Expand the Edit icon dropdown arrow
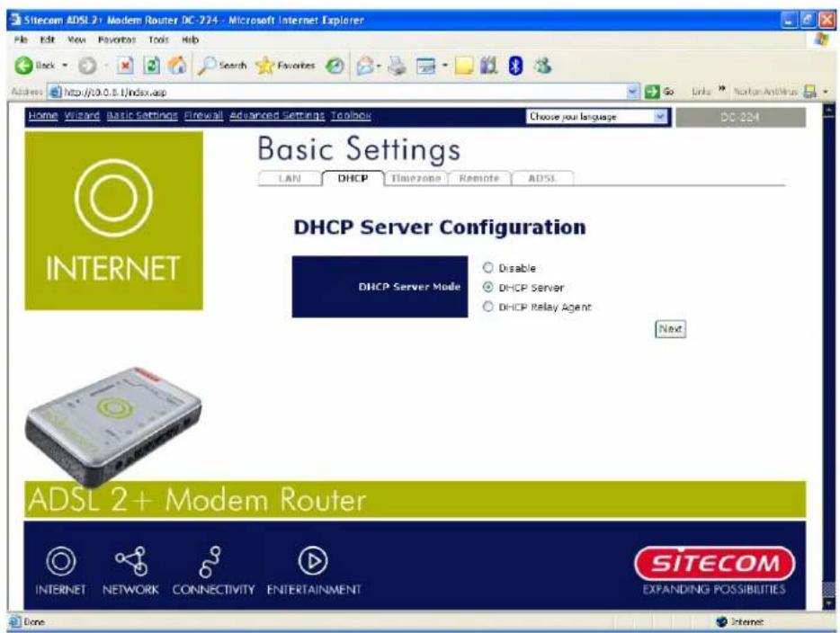This screenshot has height=633, width=840. click(444, 66)
